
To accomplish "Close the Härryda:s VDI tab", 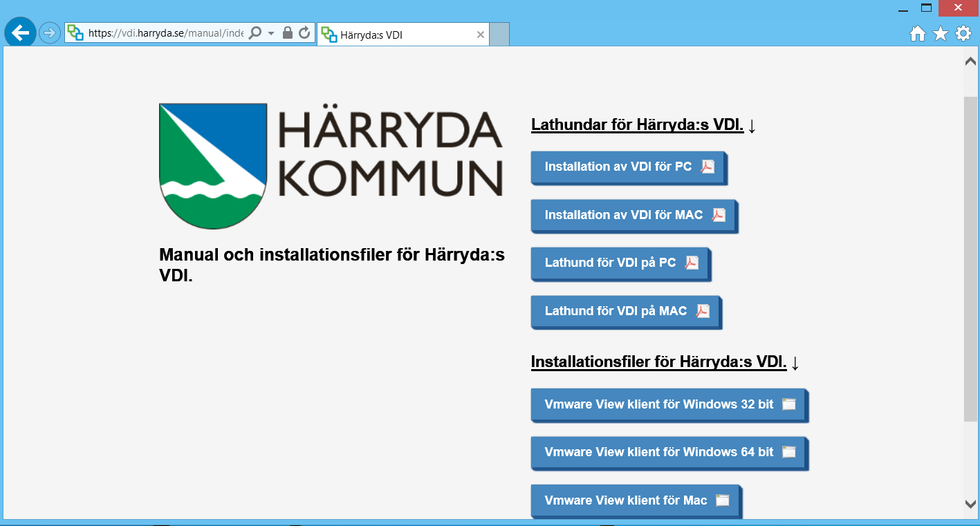I will tap(481, 35).
